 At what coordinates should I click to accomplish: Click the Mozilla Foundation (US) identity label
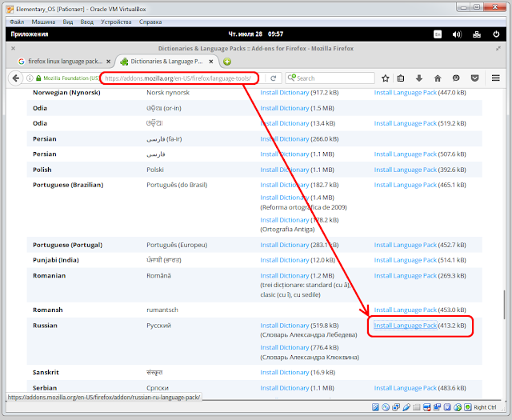pos(71,78)
